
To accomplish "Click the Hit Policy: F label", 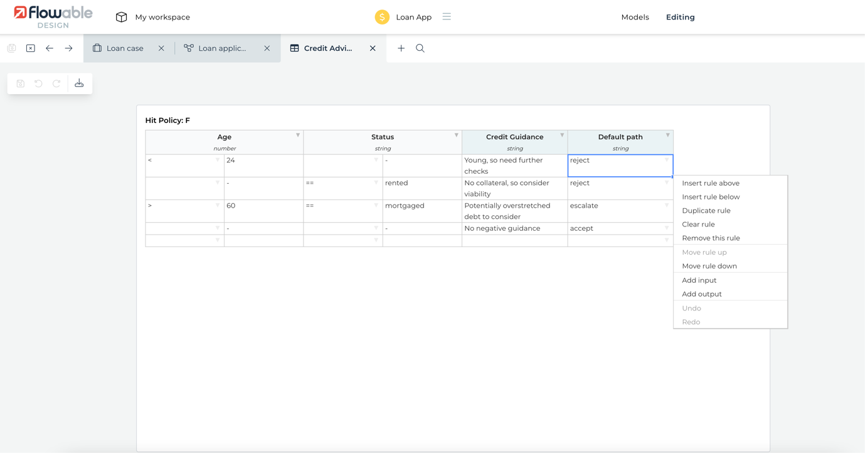I will click(x=167, y=120).
